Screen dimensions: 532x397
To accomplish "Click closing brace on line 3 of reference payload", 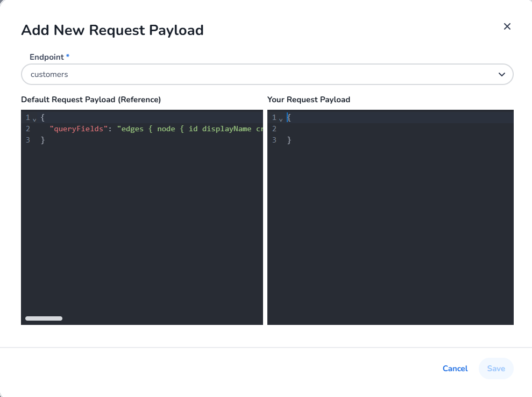I will (x=42, y=140).
